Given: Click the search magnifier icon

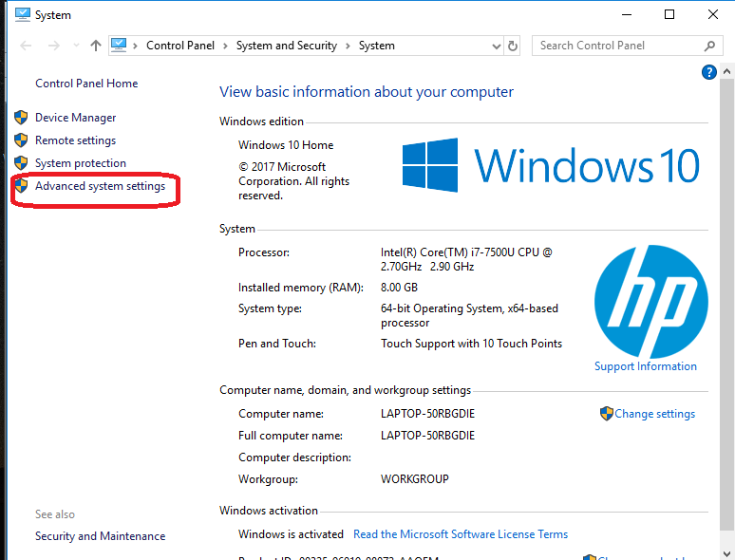Looking at the screenshot, I should [709, 46].
